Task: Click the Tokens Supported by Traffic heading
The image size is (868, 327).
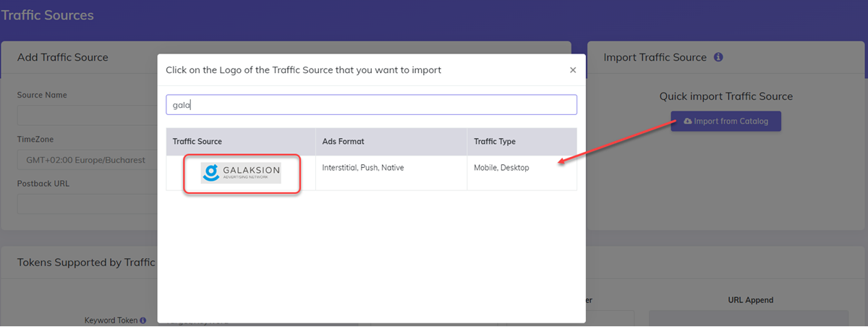Action: point(86,262)
